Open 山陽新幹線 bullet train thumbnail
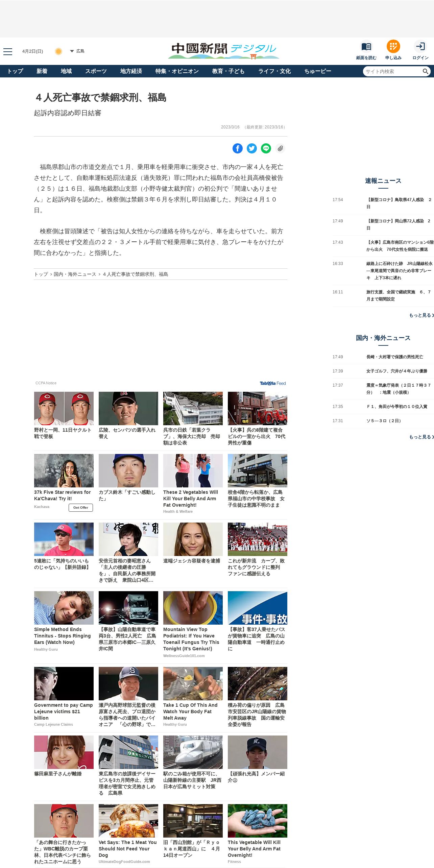 193,752
